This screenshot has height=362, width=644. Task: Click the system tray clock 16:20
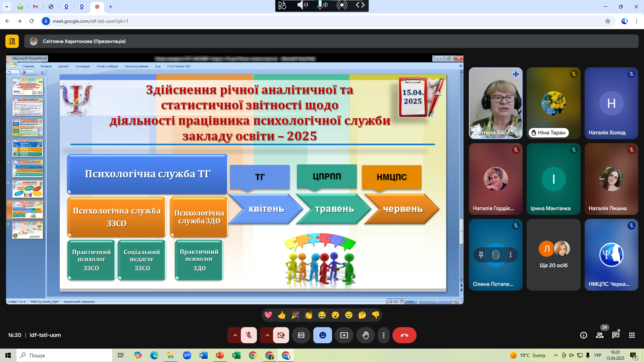615,355
